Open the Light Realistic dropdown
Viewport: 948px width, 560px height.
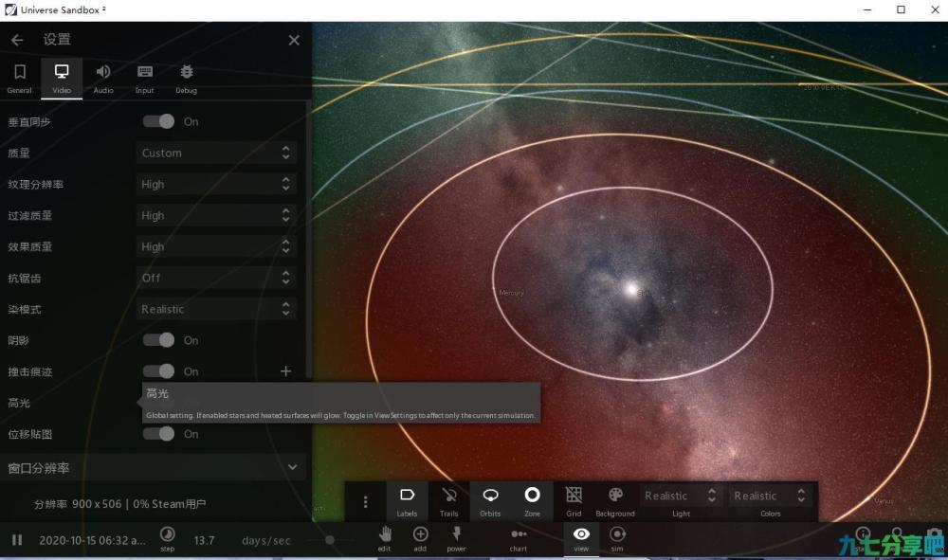point(681,496)
